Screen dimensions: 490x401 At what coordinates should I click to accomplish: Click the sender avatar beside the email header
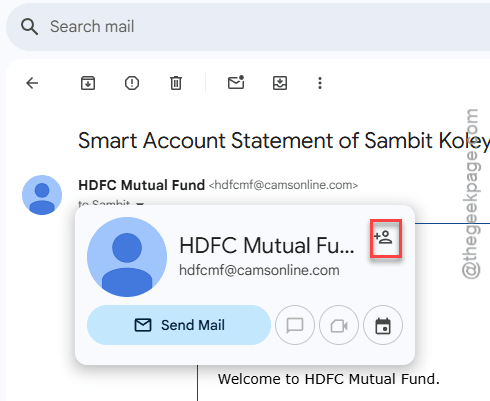42,195
